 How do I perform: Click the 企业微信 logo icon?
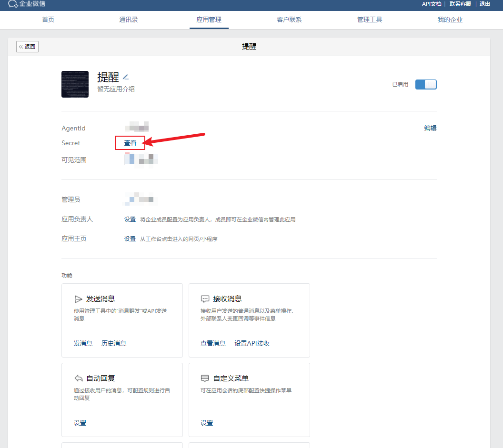pyautogui.click(x=13, y=4)
